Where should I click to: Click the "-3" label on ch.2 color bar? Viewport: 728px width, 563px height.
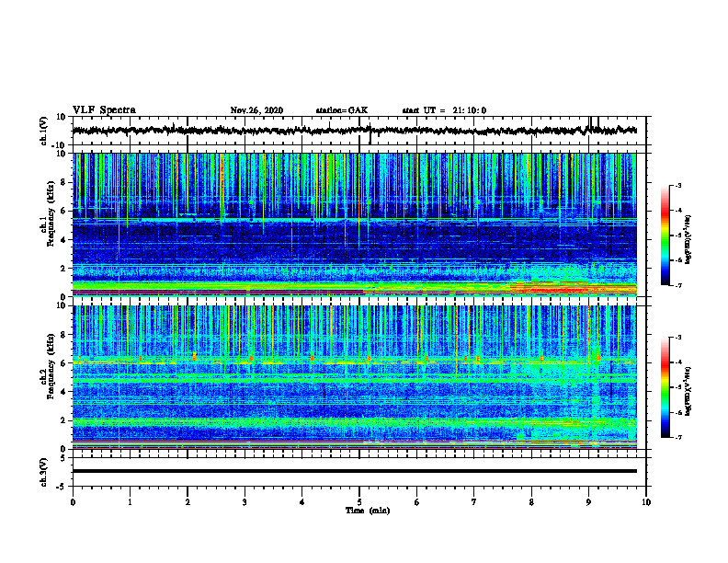677,338
